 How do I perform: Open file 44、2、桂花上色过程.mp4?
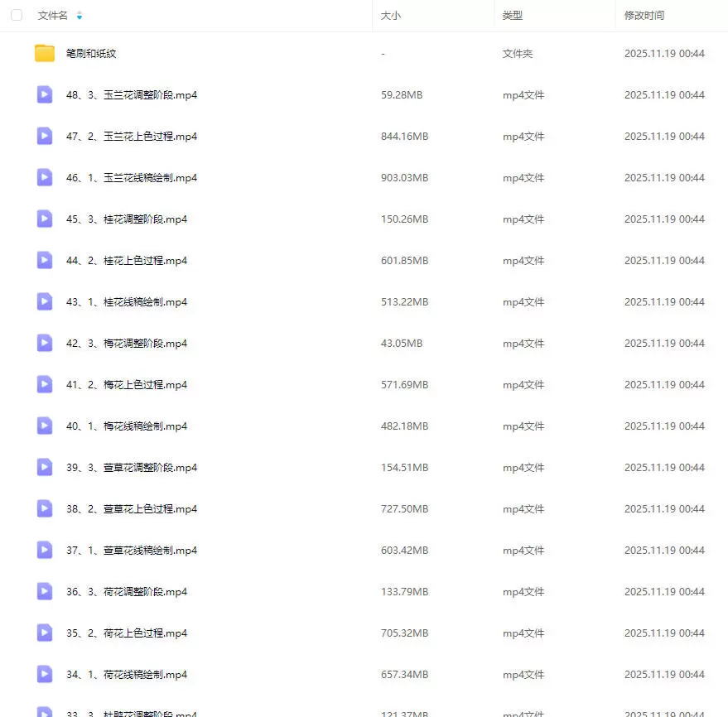(x=126, y=261)
